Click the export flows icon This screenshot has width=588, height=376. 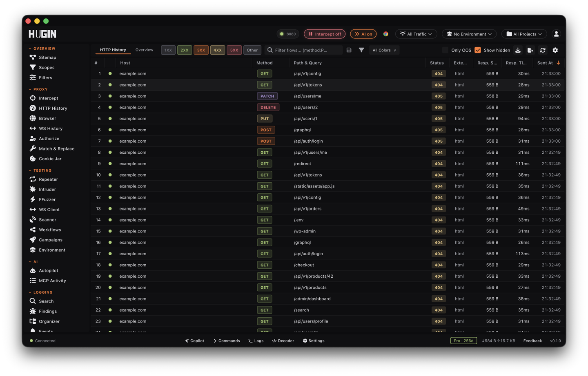click(x=530, y=50)
